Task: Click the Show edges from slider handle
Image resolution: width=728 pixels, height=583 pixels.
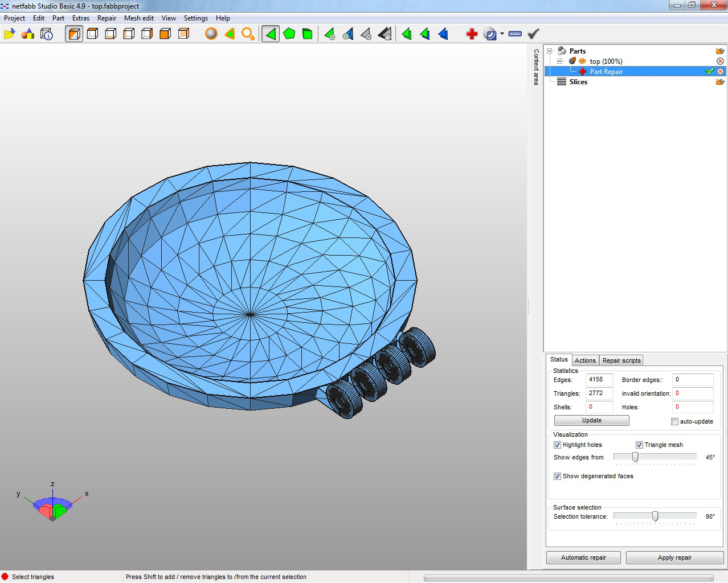Action: [635, 457]
